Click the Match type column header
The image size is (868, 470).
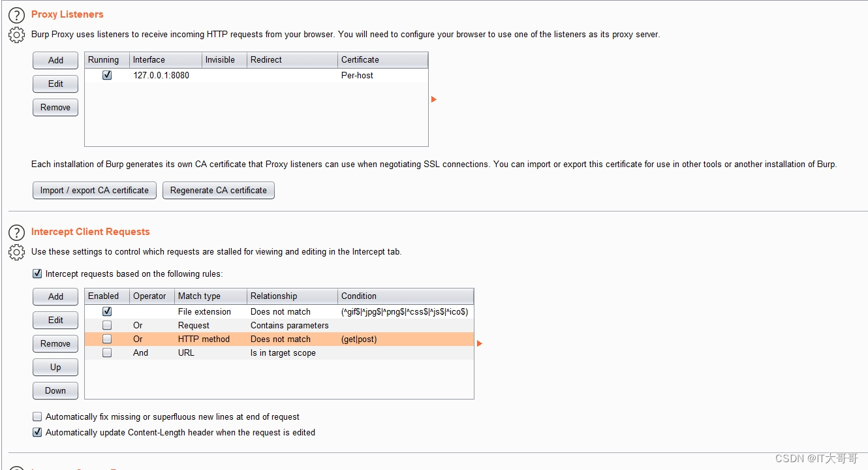pos(211,296)
